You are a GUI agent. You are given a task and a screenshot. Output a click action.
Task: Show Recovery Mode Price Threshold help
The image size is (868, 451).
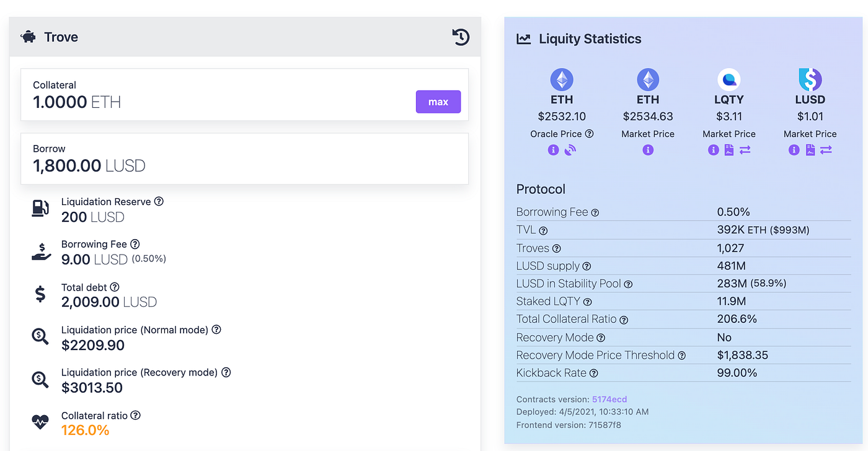(682, 356)
